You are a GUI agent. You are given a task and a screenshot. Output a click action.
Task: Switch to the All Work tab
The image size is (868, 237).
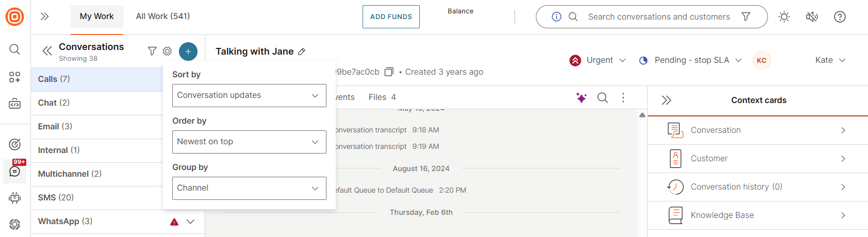click(x=163, y=16)
